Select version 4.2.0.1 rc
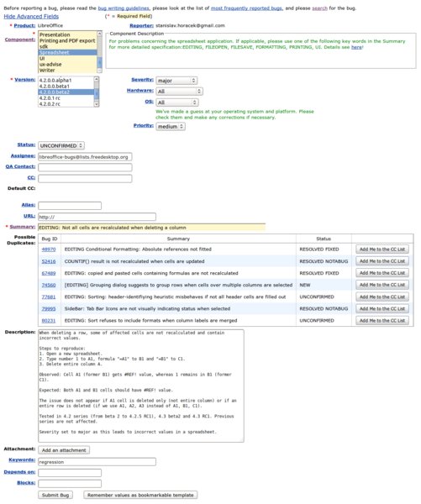The image size is (421, 504). (66, 98)
